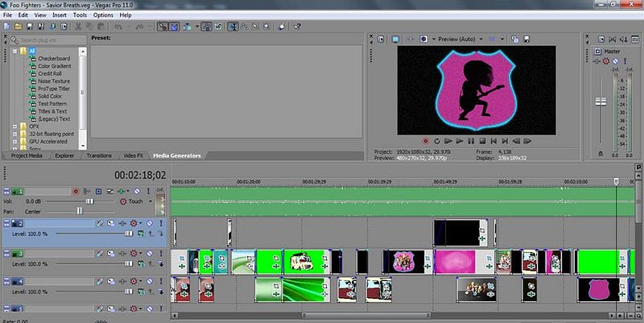Click the Record button under the preview

click(x=426, y=141)
